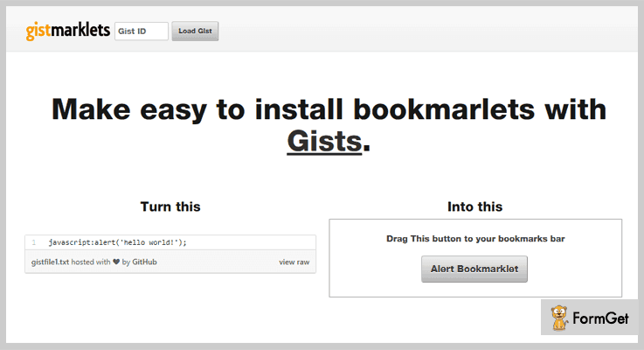Screen dimensions: 644x350
Task: Select the javascript:alert code line
Action: pos(117,242)
